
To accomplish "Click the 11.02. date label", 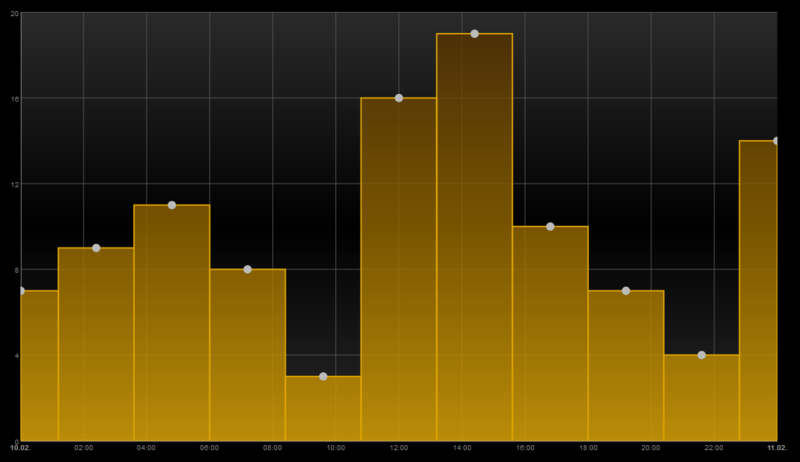I will coord(777,448).
